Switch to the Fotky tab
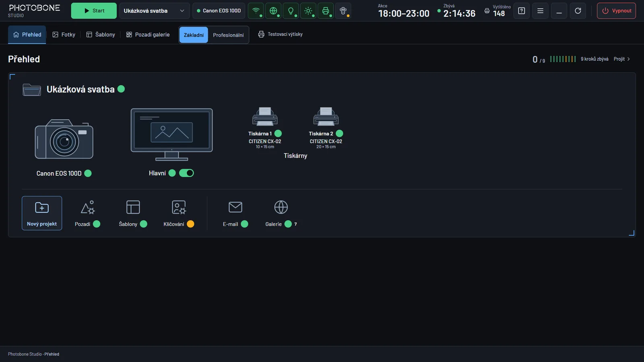Viewport: 644px width, 362px height. 64,35
